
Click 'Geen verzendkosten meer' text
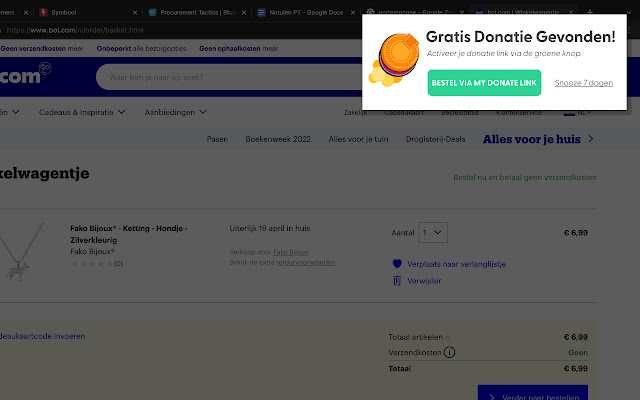pyautogui.click(x=41, y=49)
